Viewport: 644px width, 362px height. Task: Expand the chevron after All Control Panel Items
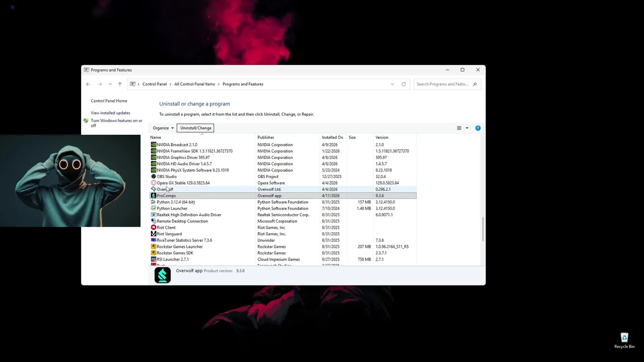pos(219,84)
